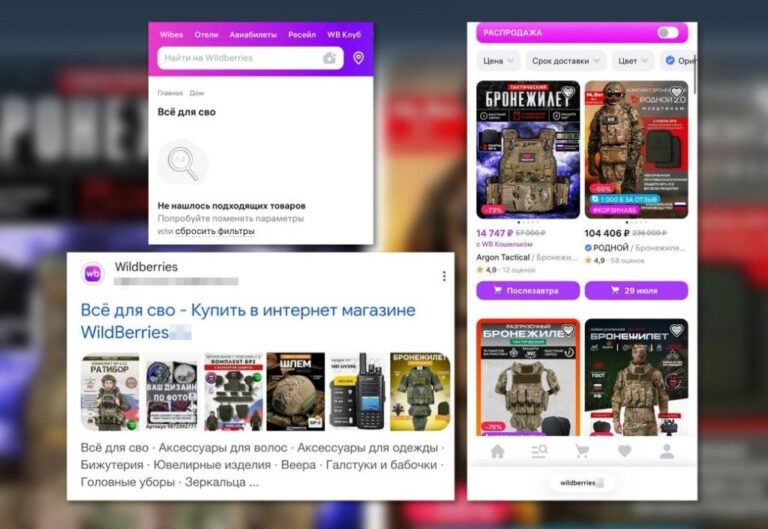The height and width of the screenshot is (529, 768).
Task: Click the 1 000 Б ЗА ОТЗЫВ badge
Action: 624,199
